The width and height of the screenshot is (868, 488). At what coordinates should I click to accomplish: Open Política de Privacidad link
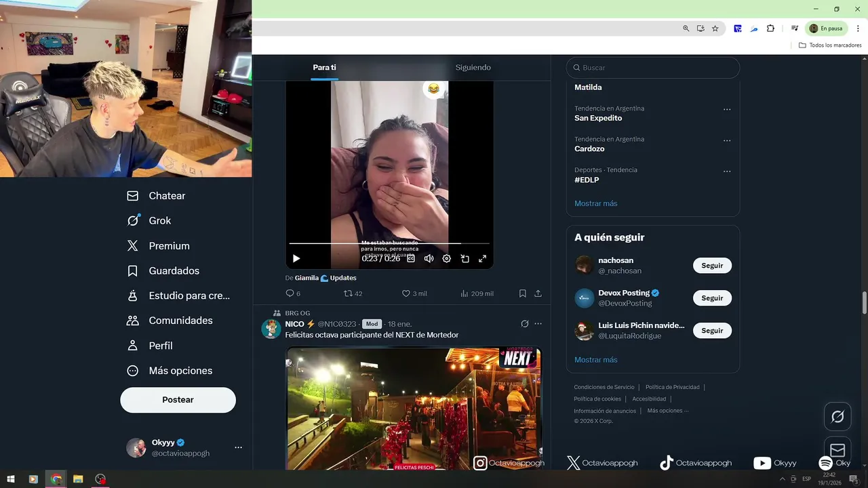672,387
